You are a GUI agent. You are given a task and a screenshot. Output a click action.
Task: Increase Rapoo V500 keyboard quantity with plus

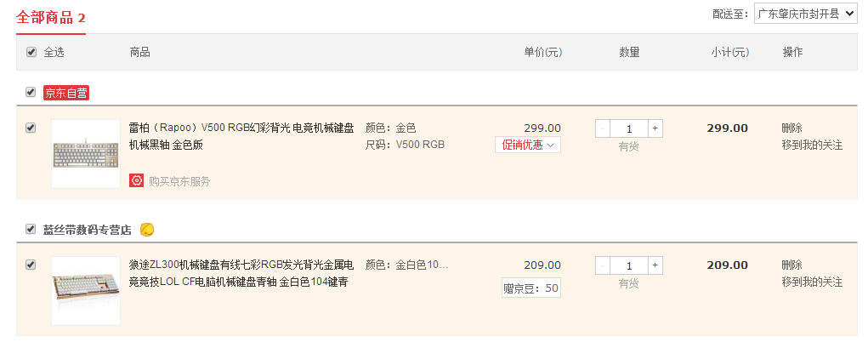click(x=655, y=128)
